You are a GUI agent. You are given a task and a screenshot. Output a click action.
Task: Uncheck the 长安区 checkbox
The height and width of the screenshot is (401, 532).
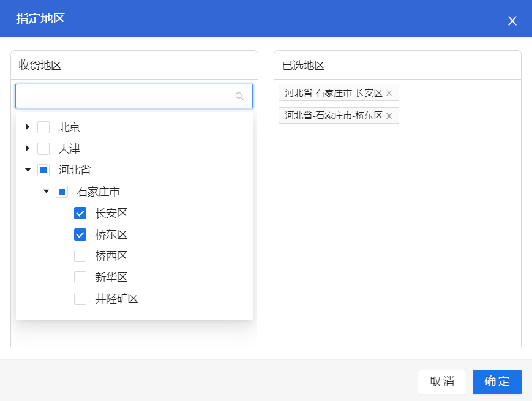click(80, 213)
